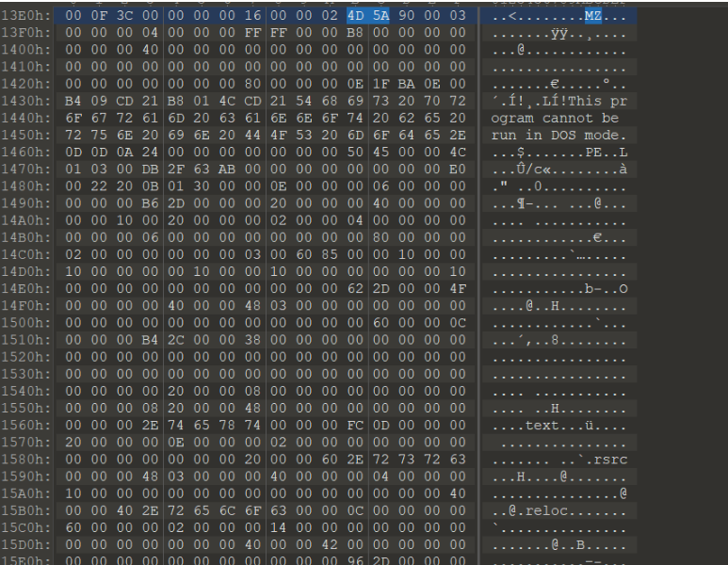Click the 15D0h: offset label
The image size is (728, 565).
(x=26, y=544)
